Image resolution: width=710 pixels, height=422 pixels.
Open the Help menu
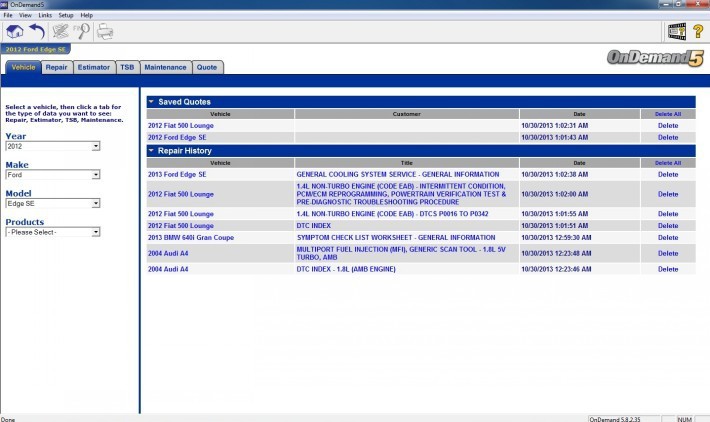86,15
